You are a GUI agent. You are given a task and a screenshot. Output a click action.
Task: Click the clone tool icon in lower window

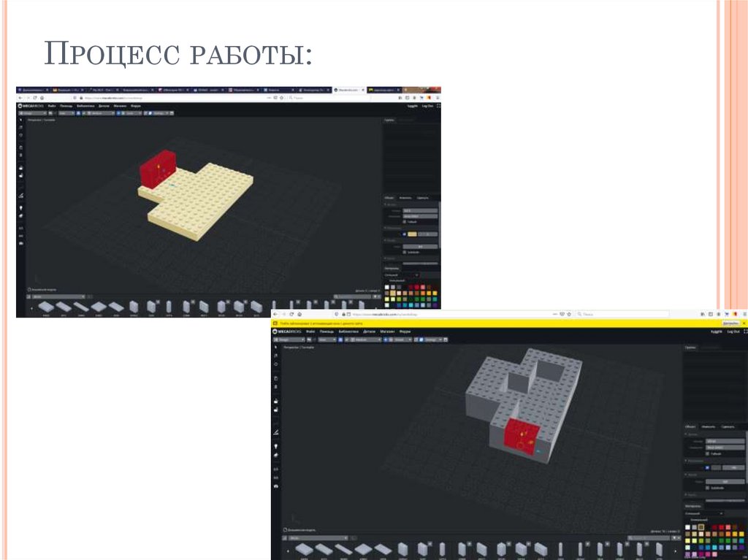(275, 378)
